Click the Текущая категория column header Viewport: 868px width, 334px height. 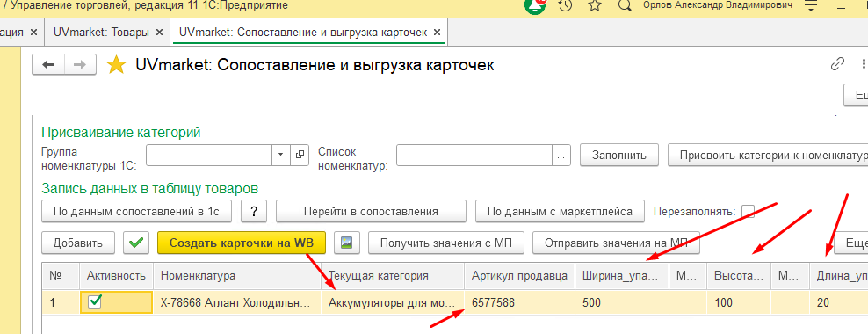[393, 275]
